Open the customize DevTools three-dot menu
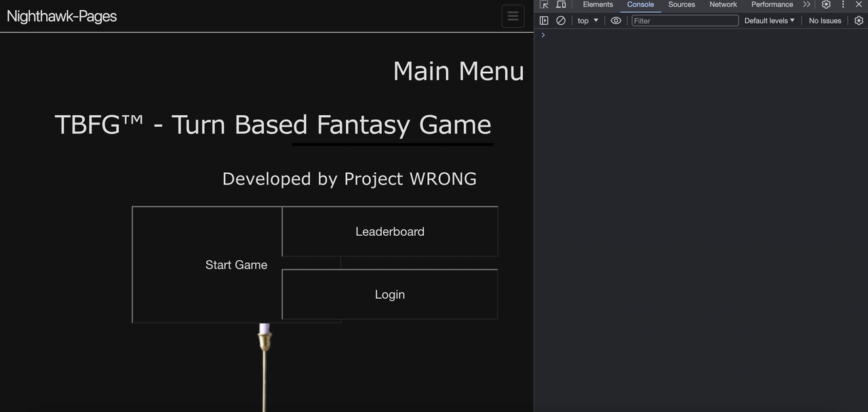Viewport: 868px width, 412px height. pos(842,4)
